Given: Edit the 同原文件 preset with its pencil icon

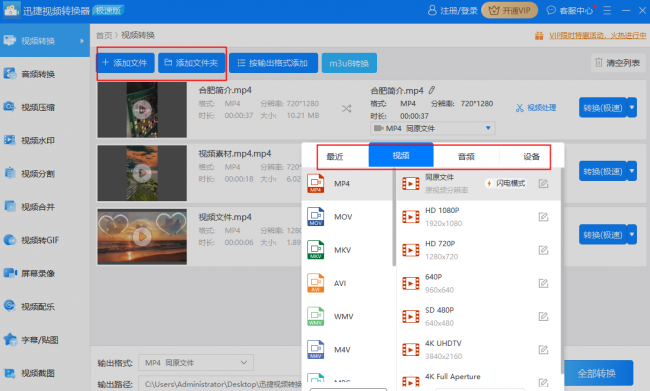Looking at the screenshot, I should [543, 183].
